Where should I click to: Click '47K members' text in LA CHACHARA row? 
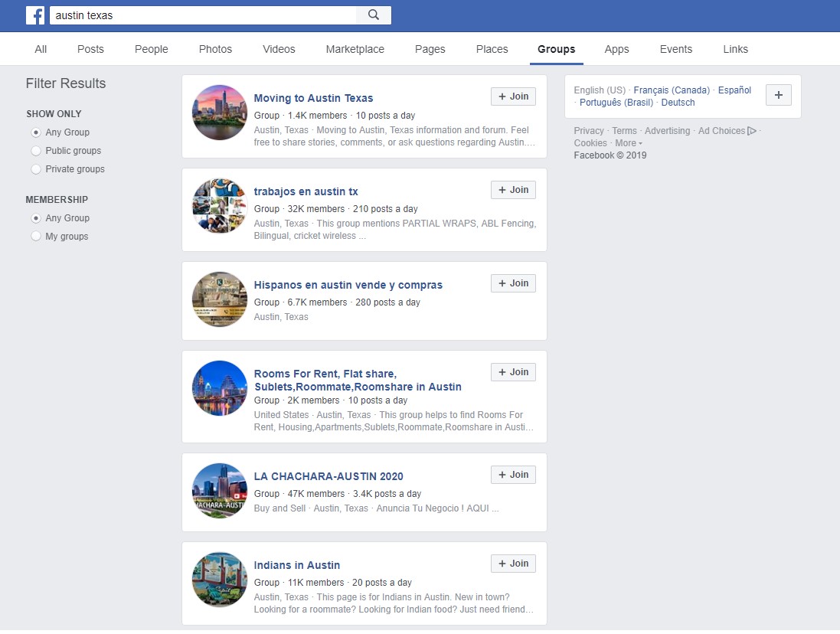tap(316, 494)
